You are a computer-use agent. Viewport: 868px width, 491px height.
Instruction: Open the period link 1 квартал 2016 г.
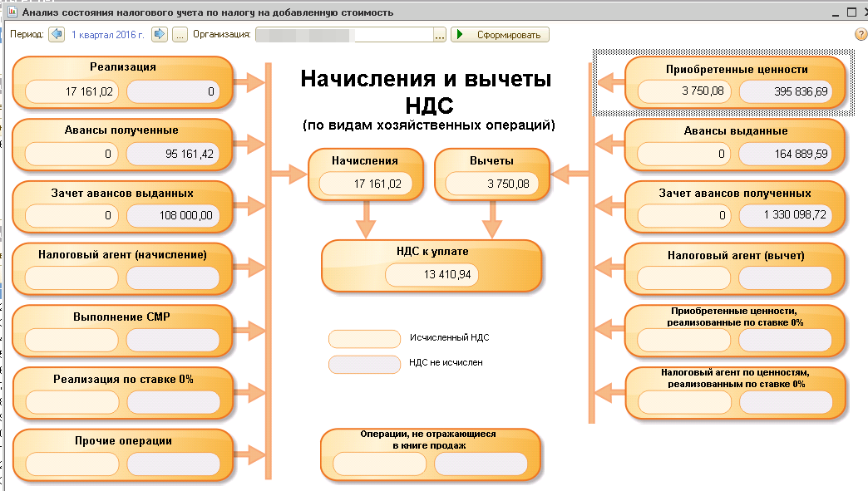click(x=107, y=35)
